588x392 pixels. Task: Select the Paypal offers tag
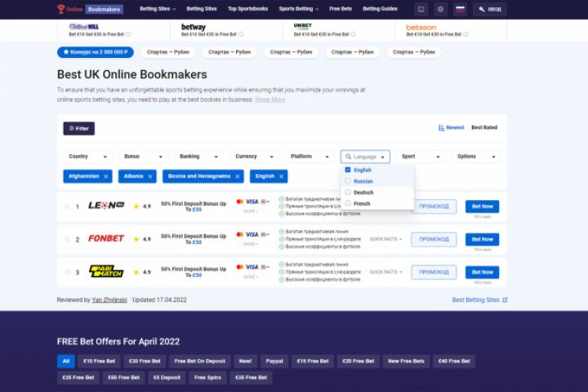(274, 361)
